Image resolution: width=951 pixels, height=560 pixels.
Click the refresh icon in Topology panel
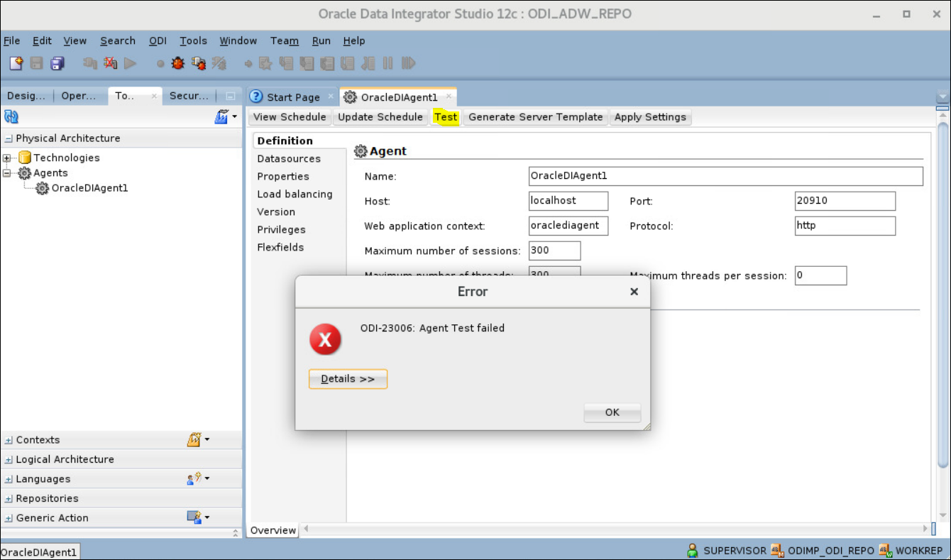pyautogui.click(x=11, y=116)
